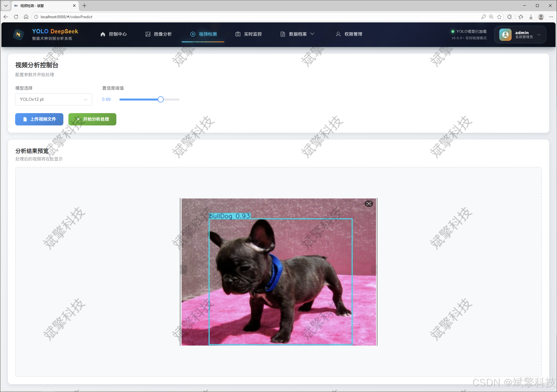Viewport: 557px width, 392px height.
Task: Go to 控制中心 tab
Action: (x=114, y=34)
